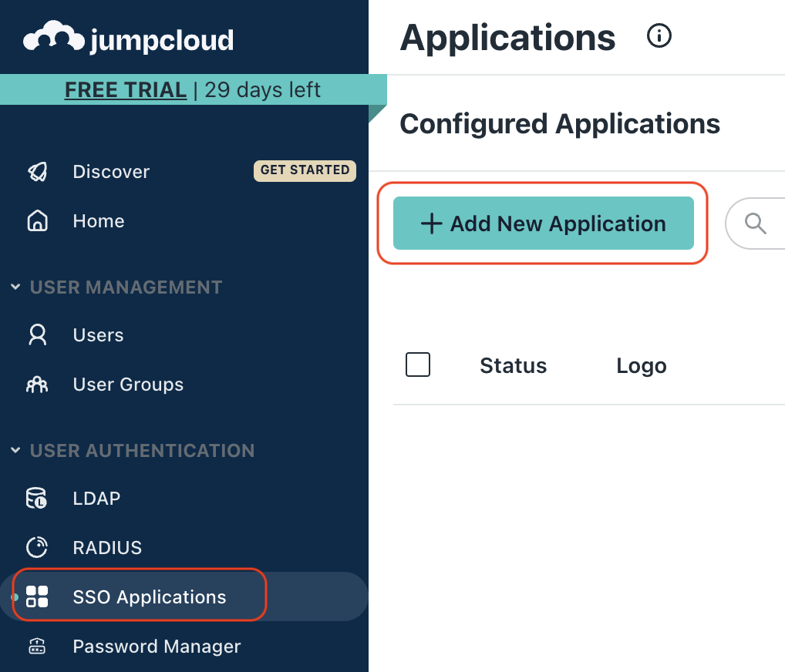
Task: Click the LDAP database icon
Action: click(37, 499)
